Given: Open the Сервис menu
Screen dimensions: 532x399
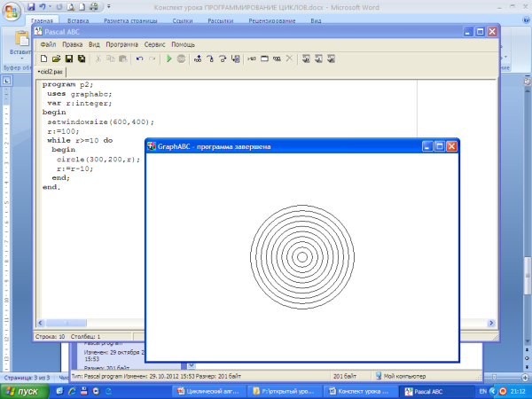Looking at the screenshot, I should click(x=154, y=43).
